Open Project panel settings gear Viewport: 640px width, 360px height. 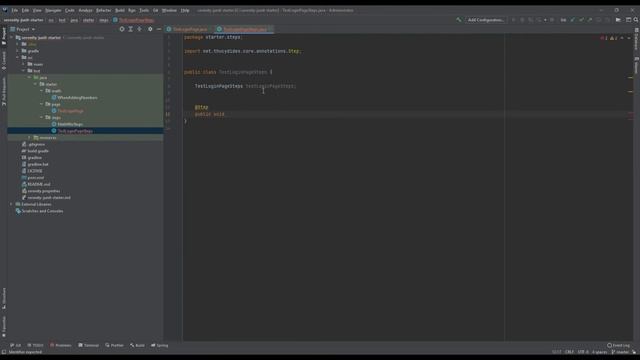(x=150, y=29)
